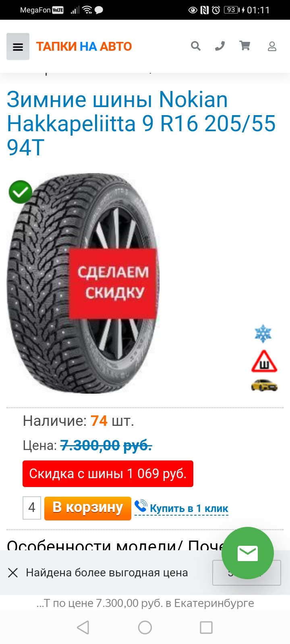290x644 pixels.
Task: Go to Тапки на авто home logo
Action: point(84,47)
